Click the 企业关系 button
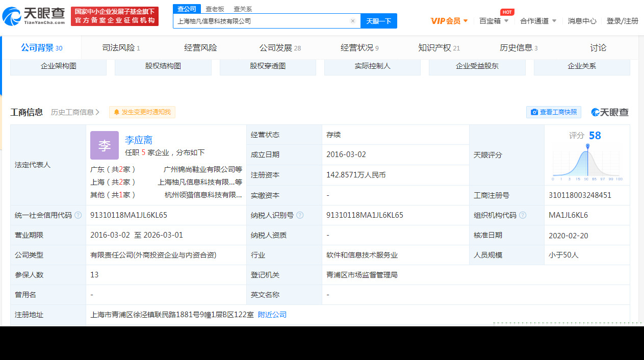Image resolution: width=644 pixels, height=360 pixels. pyautogui.click(x=582, y=67)
